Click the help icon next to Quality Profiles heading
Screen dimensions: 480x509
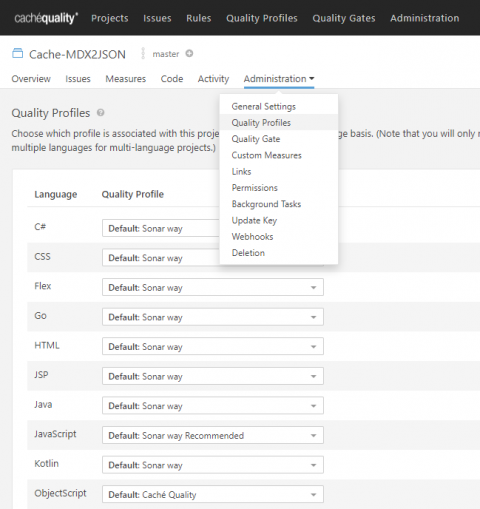(101, 113)
